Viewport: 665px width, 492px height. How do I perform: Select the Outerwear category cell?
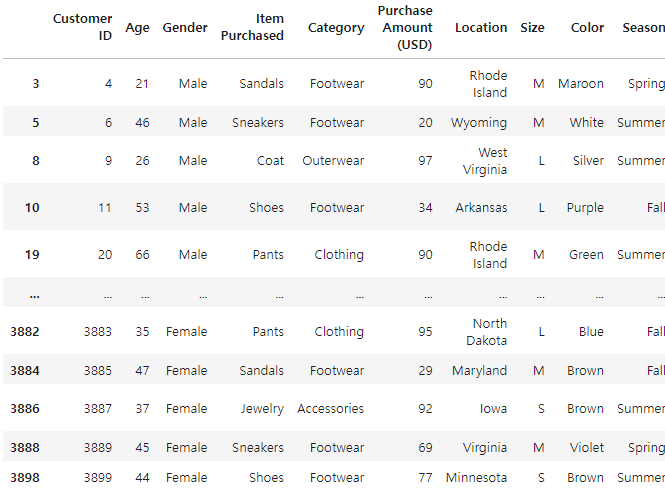pyautogui.click(x=333, y=161)
